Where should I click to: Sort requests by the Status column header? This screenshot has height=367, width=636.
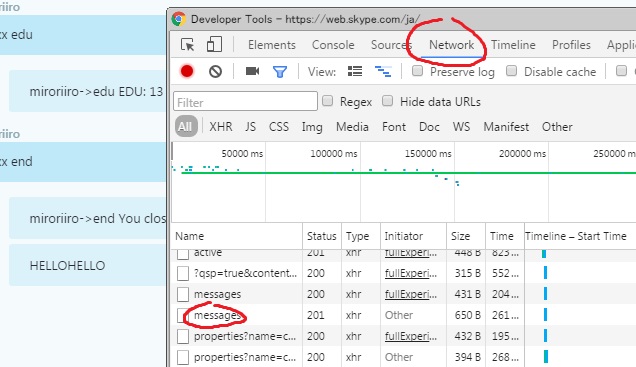coord(322,236)
